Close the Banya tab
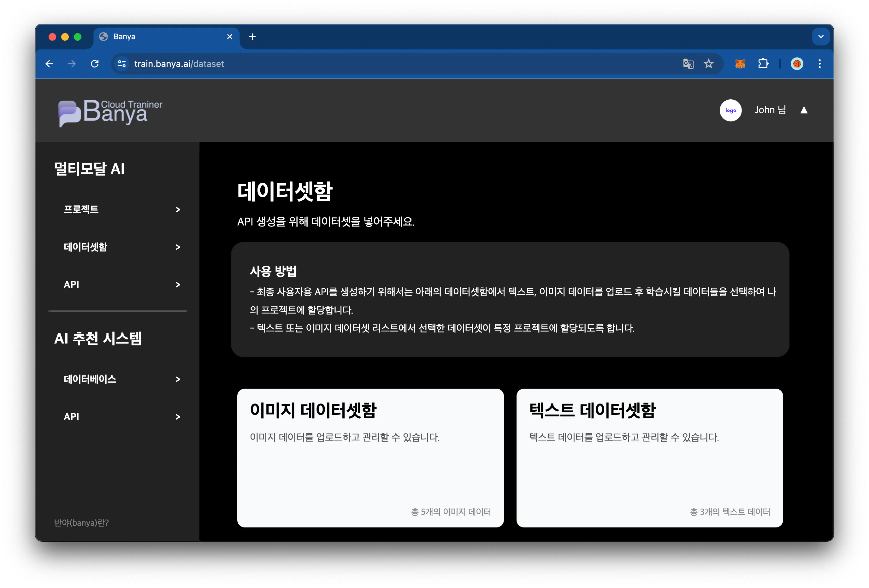Image resolution: width=869 pixels, height=588 pixels. [x=230, y=37]
